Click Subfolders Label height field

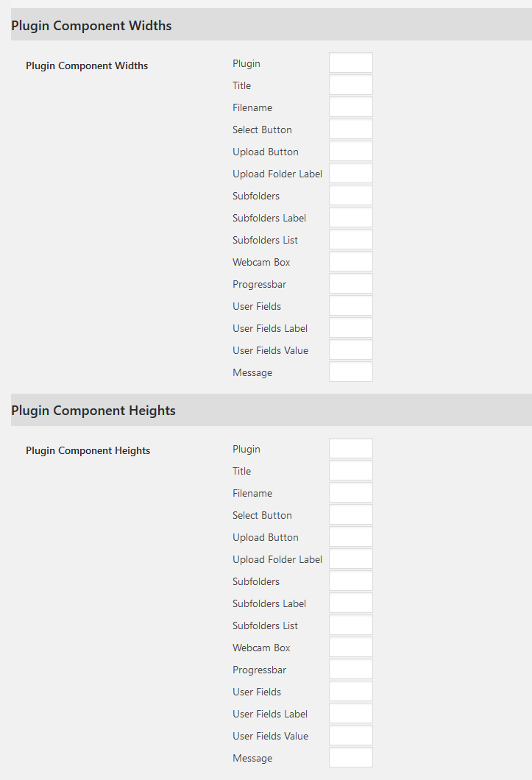[351, 603]
